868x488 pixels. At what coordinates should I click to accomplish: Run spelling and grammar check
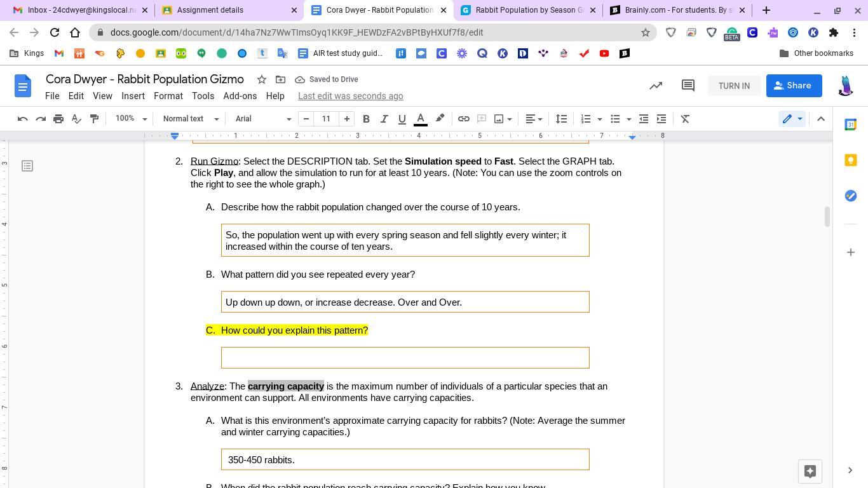click(x=76, y=119)
